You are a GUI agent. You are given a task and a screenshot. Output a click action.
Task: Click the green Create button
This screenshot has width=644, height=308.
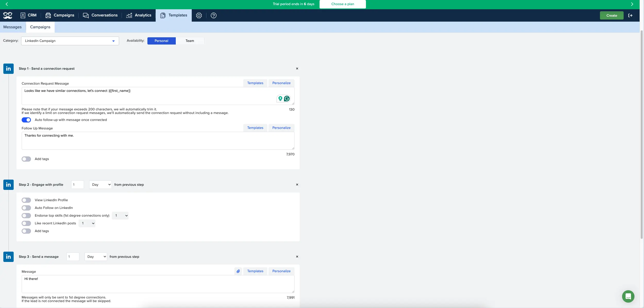coord(612,15)
